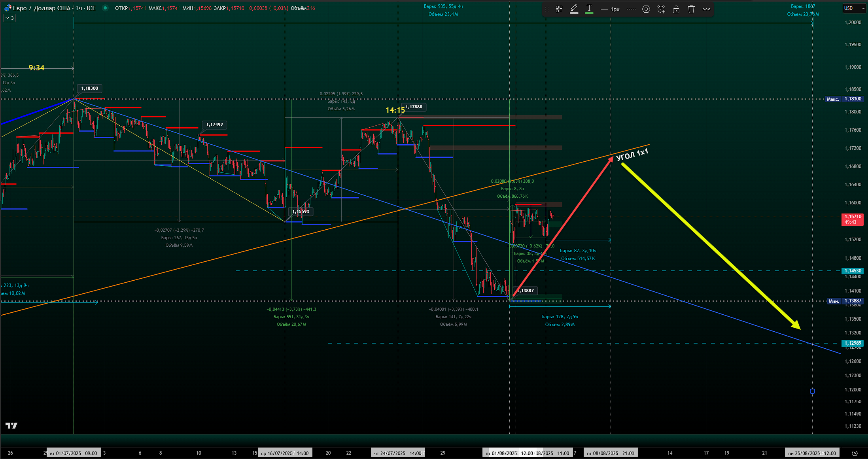Screen dimensions: 868x459
Task: Click the TradingView logo on the chart
Action: (x=11, y=425)
